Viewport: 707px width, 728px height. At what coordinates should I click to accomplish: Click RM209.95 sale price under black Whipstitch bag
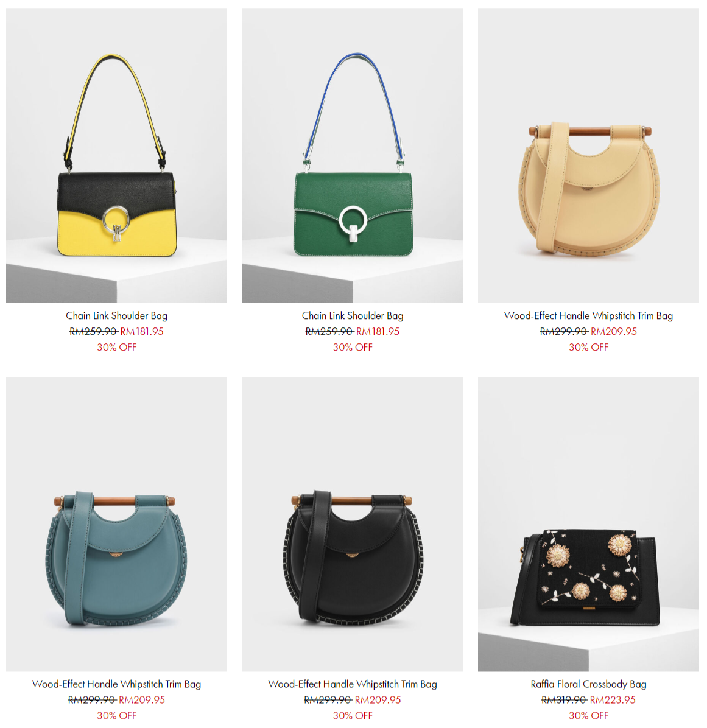[378, 699]
